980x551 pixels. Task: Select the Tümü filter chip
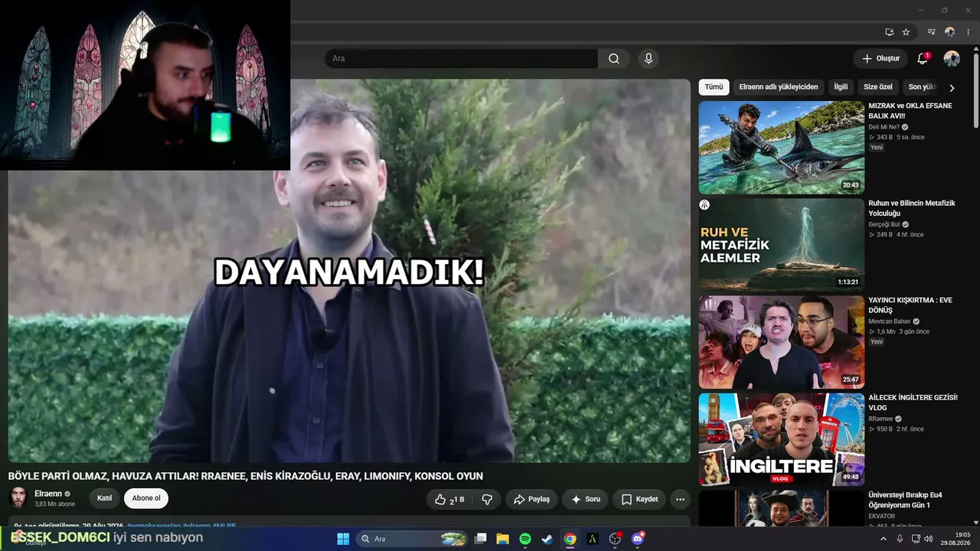click(714, 87)
